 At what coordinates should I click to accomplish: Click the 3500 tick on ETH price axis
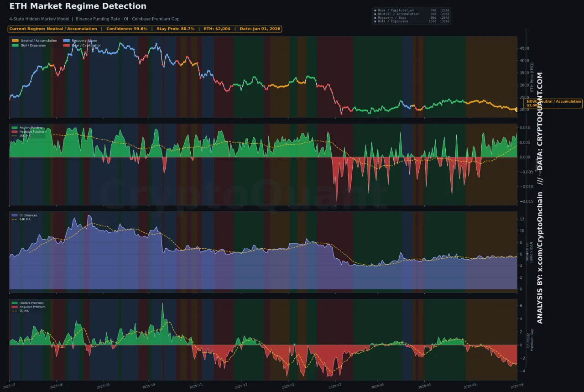click(524, 73)
